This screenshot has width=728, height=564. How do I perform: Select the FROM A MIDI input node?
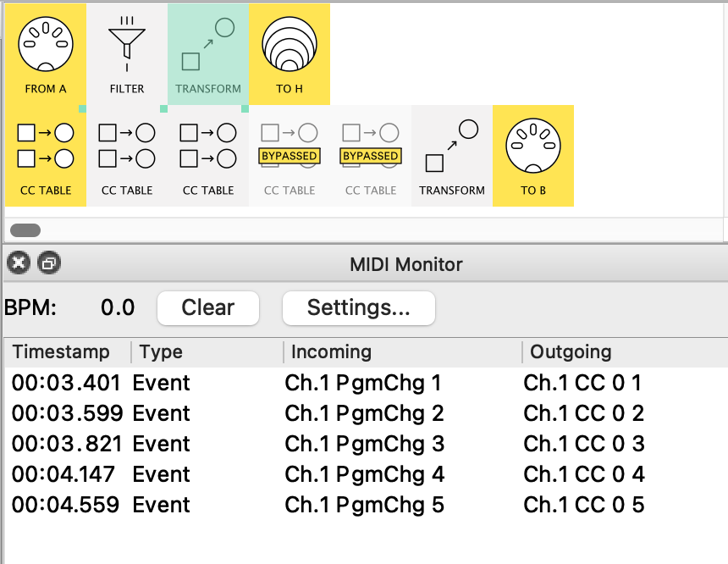pyautogui.click(x=46, y=53)
